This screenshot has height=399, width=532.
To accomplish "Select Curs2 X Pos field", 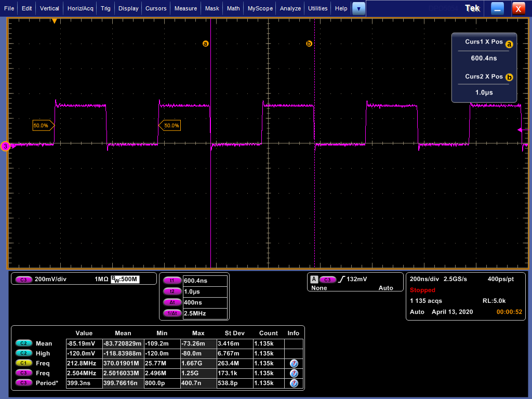I will [484, 92].
